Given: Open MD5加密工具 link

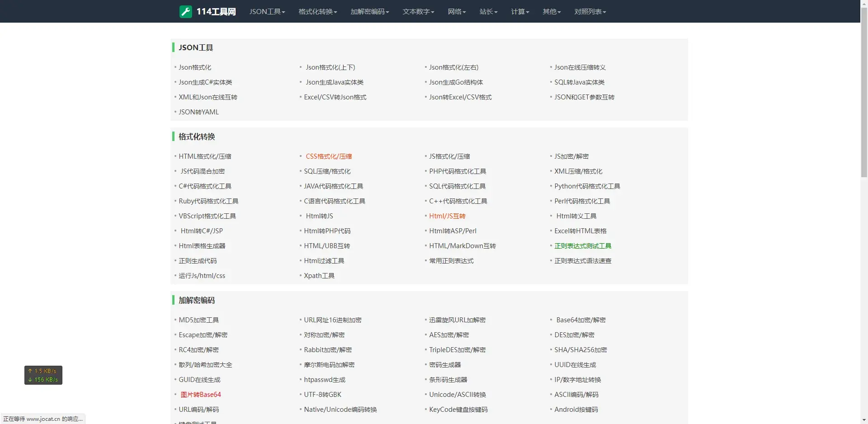Looking at the screenshot, I should point(198,320).
